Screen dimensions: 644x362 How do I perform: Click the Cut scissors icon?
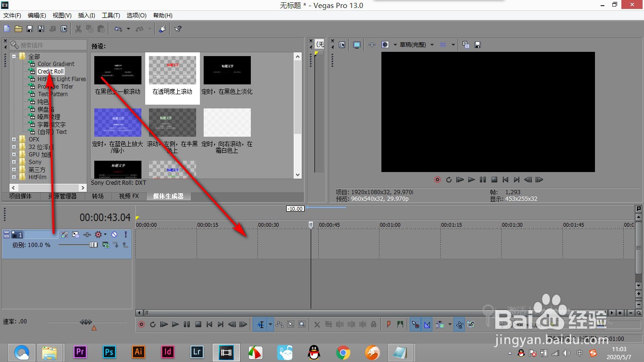(x=79, y=29)
